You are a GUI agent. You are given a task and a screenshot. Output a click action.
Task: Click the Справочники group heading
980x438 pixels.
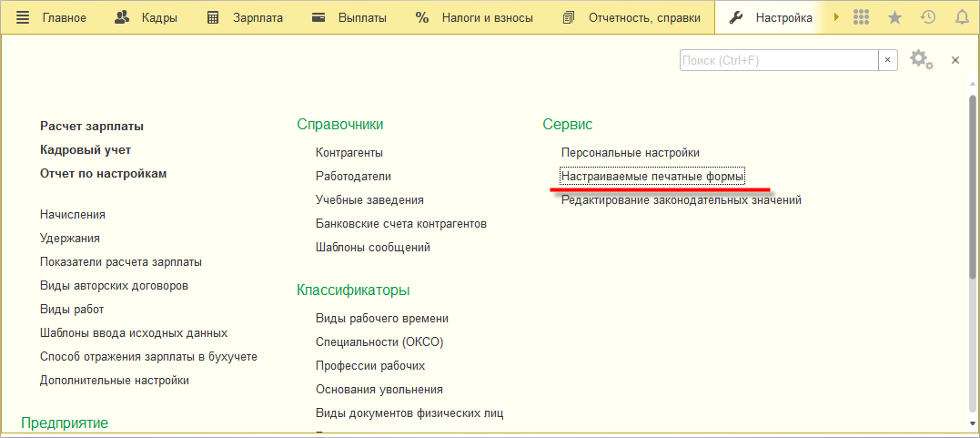340,125
